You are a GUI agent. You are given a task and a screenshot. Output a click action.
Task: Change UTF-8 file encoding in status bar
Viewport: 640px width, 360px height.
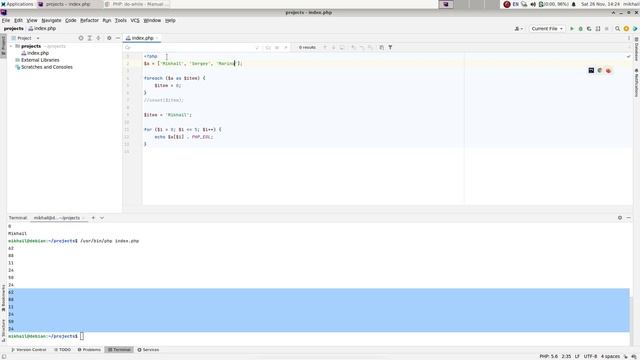(590, 356)
